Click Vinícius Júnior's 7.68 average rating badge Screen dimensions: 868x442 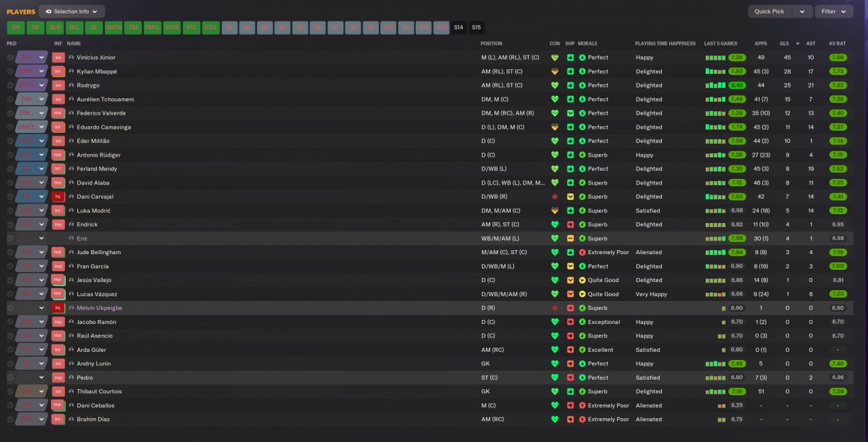[x=837, y=58]
